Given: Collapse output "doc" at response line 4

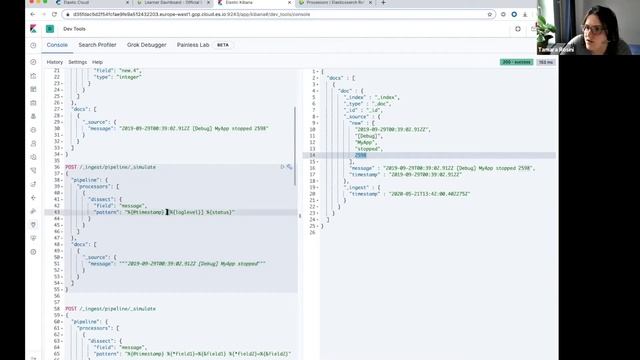Looking at the screenshot, I should pos(317,91).
